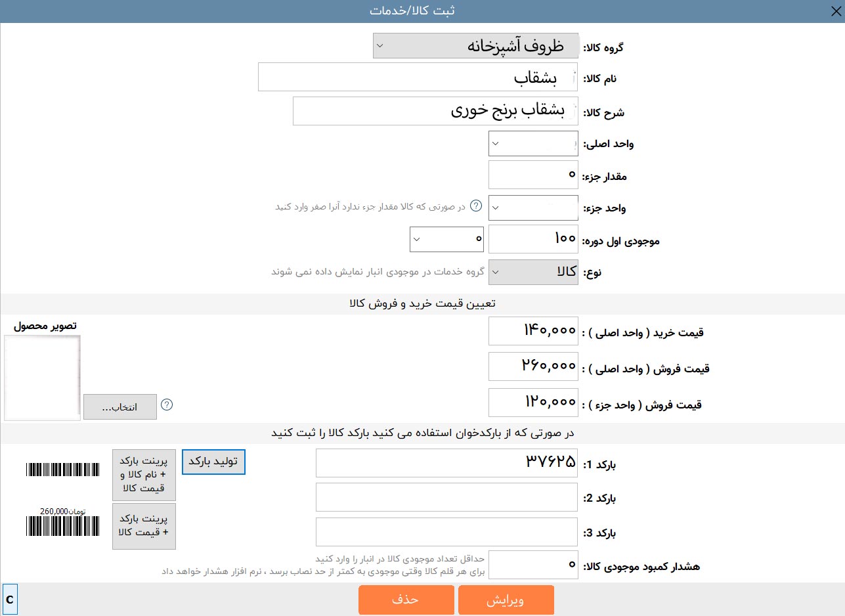This screenshot has height=616, width=845.
Task: Expand the نوع dropdown showing کالا
Action: [534, 272]
